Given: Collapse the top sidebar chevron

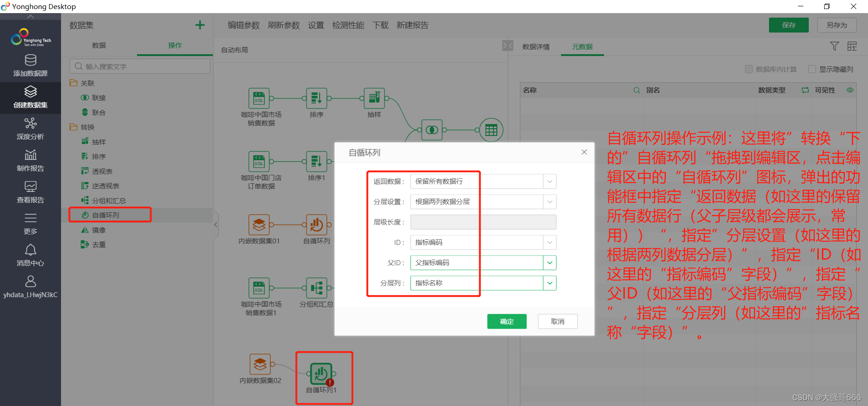Looking at the screenshot, I should tap(30, 17).
